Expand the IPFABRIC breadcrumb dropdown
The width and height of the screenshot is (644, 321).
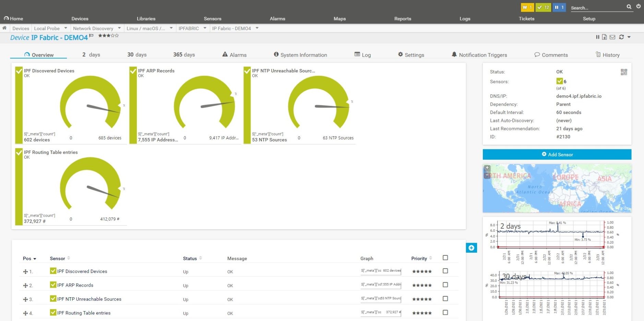[x=205, y=28]
